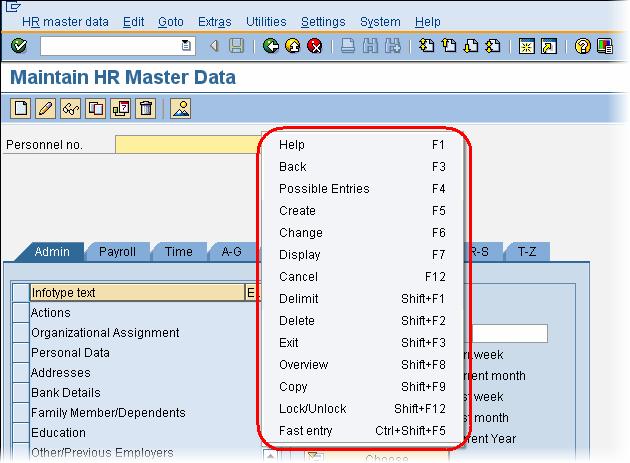The height and width of the screenshot is (463, 630).
Task: Click the red Cancel icon in toolbar
Action: click(315, 46)
